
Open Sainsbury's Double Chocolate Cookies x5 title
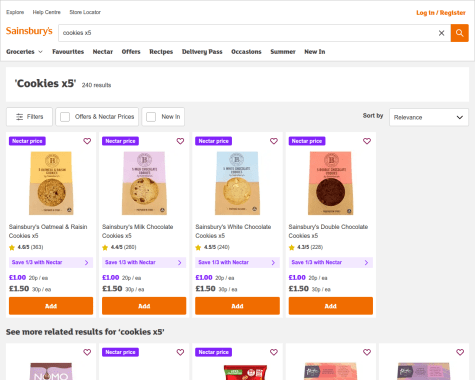click(328, 231)
